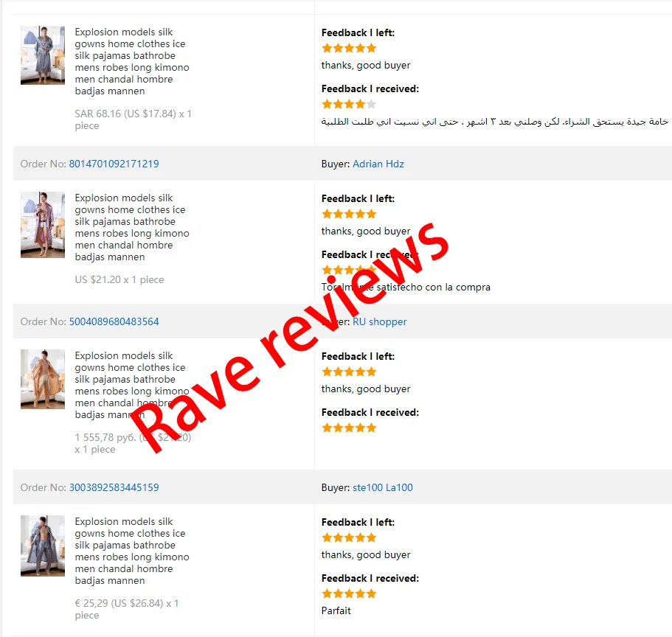
Task: Click received star rating in RU shopper order
Action: 349,428
